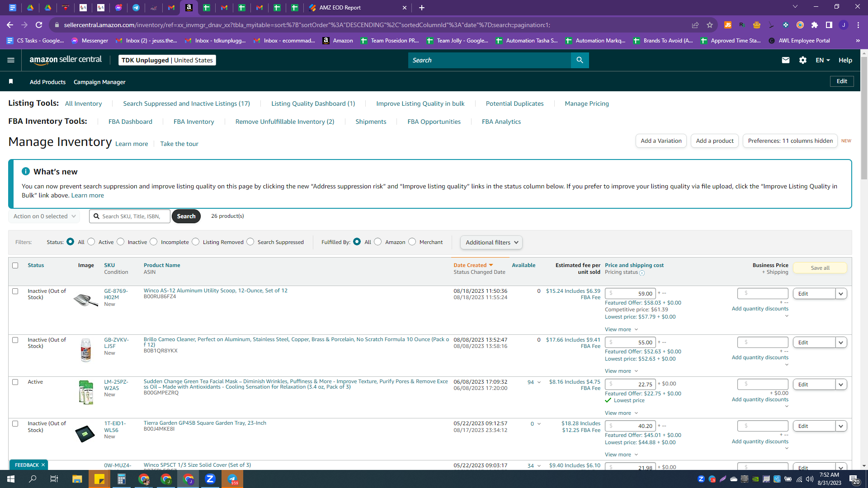Open the Chrome three-dot menu
The width and height of the screenshot is (868, 488).
tap(858, 25)
